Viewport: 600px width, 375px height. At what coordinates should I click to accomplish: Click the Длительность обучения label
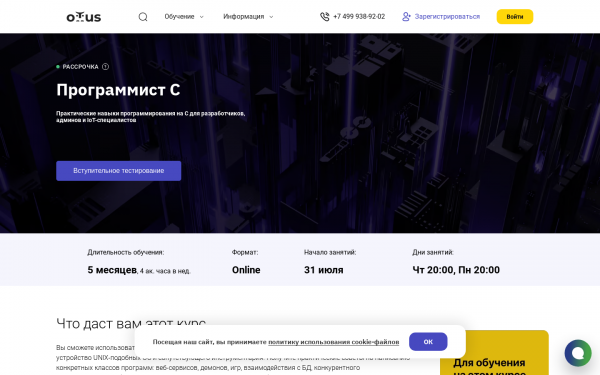coord(126,252)
